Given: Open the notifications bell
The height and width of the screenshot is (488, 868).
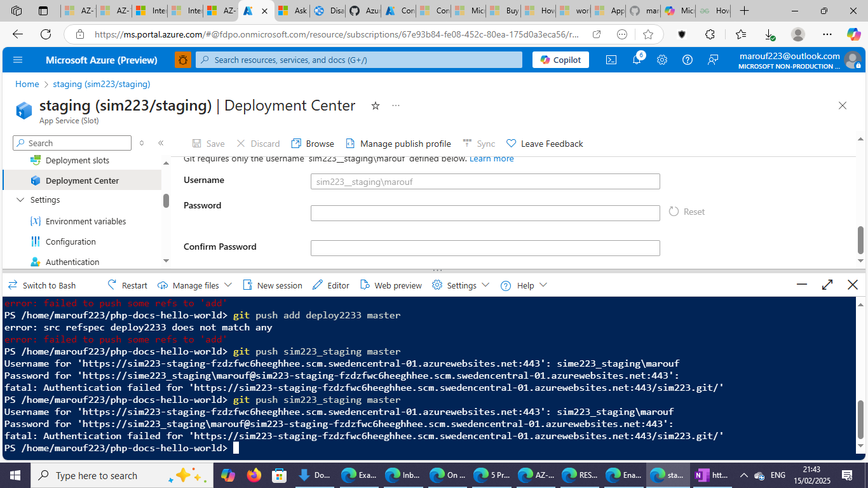Looking at the screenshot, I should coord(637,60).
